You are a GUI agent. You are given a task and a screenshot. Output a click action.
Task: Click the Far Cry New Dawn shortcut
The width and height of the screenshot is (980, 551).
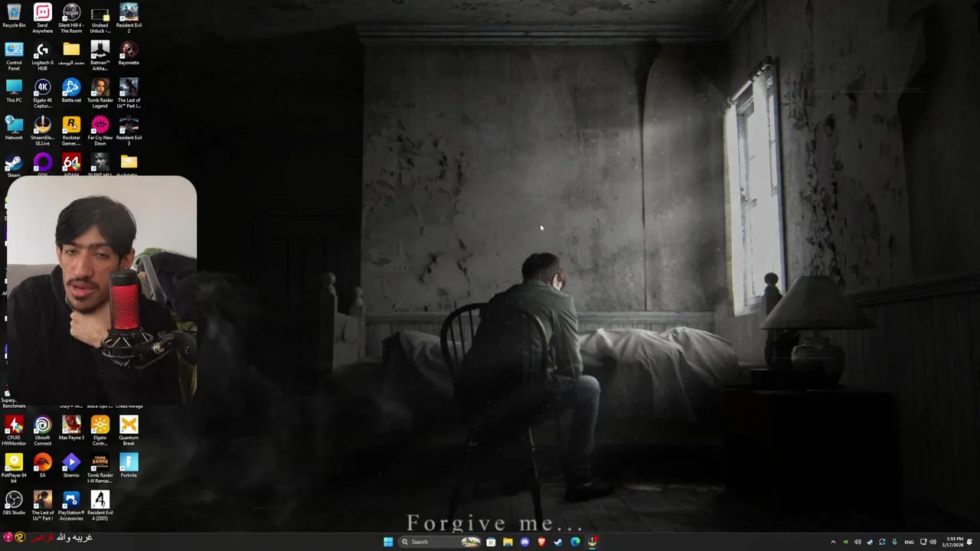(x=100, y=131)
